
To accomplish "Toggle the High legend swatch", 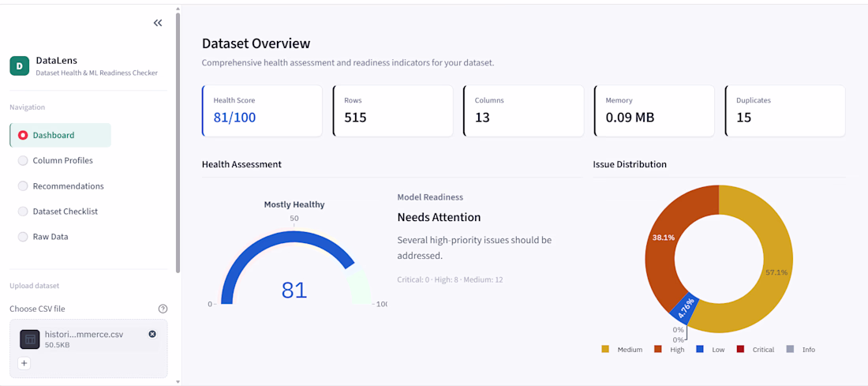I will point(658,349).
